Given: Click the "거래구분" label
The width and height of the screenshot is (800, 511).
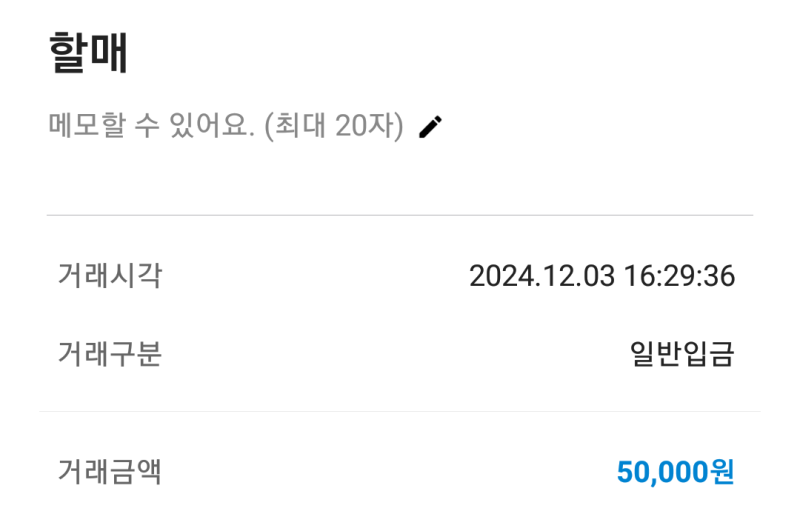Looking at the screenshot, I should [110, 354].
